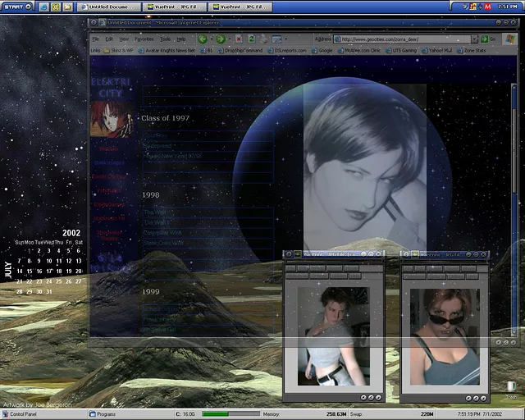
Task: Click the green Back arrow in the browser
Action: click(x=202, y=39)
